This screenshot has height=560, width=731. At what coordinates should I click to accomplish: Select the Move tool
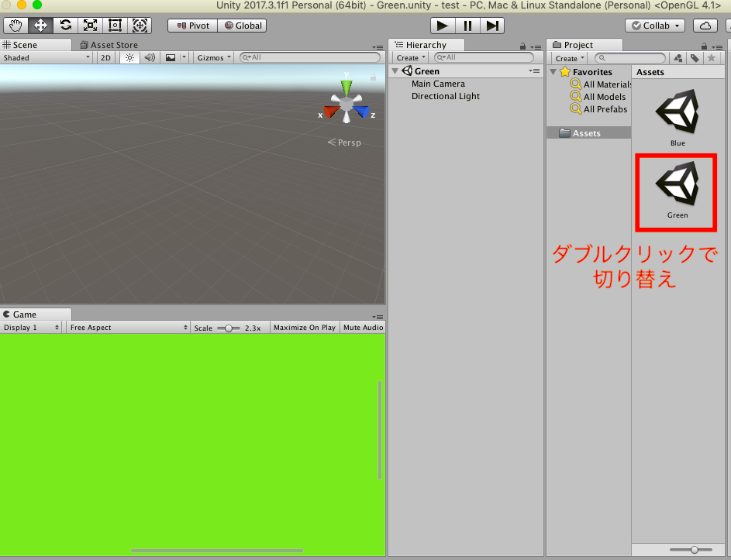click(x=40, y=26)
